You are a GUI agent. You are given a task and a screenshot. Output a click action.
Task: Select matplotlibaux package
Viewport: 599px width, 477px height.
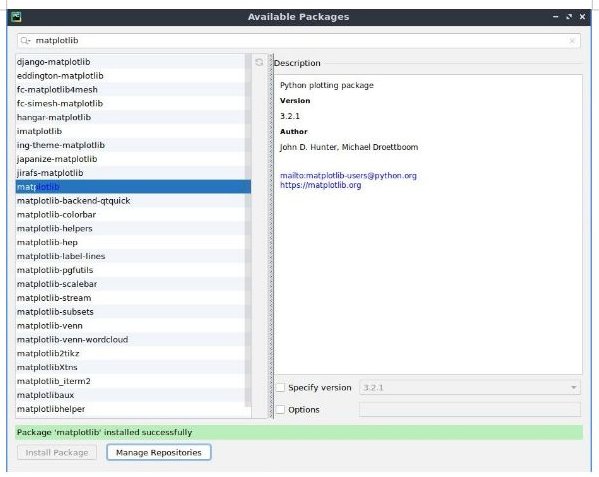(133, 395)
